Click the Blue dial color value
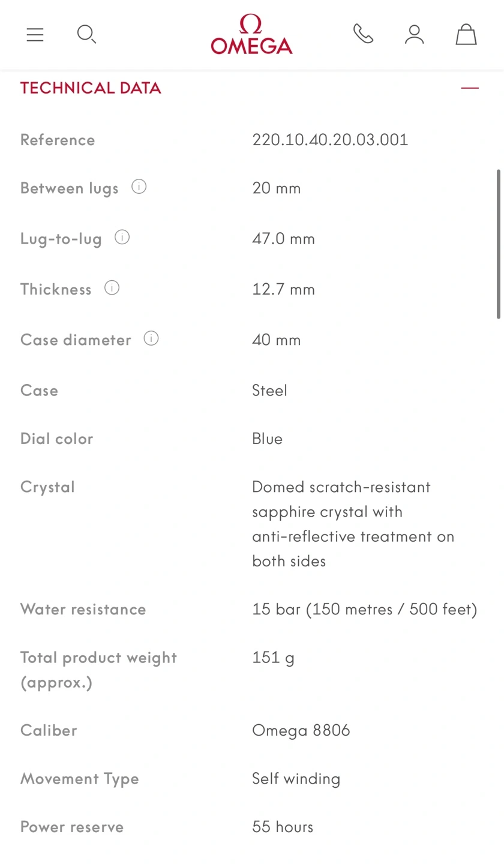The width and height of the screenshot is (504, 864). click(x=267, y=439)
